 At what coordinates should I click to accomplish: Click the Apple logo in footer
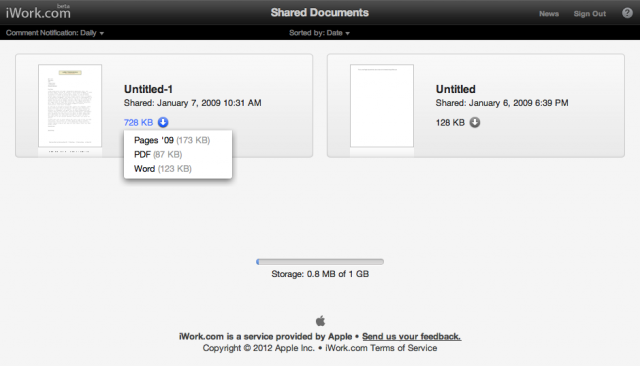pos(320,321)
